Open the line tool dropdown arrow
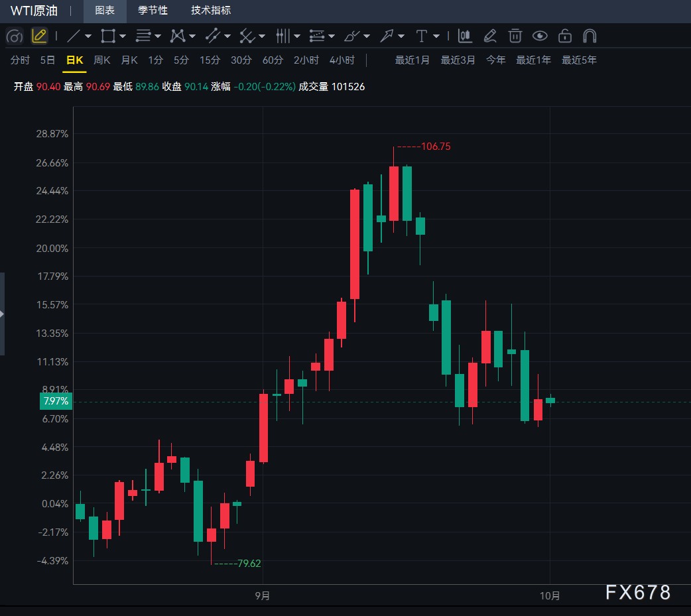 point(88,36)
